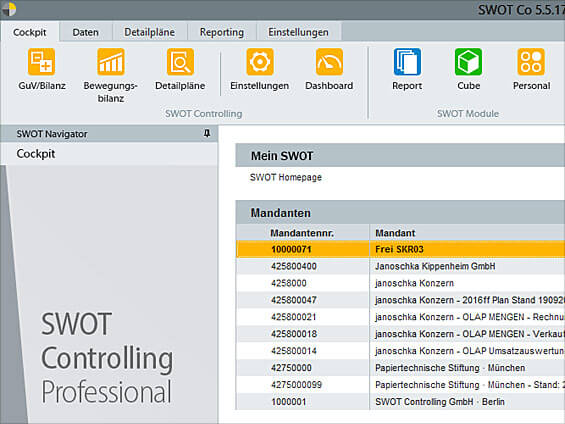Screen dimensions: 565x424
Task: Click janoschka Konzern client name
Action: (414, 283)
